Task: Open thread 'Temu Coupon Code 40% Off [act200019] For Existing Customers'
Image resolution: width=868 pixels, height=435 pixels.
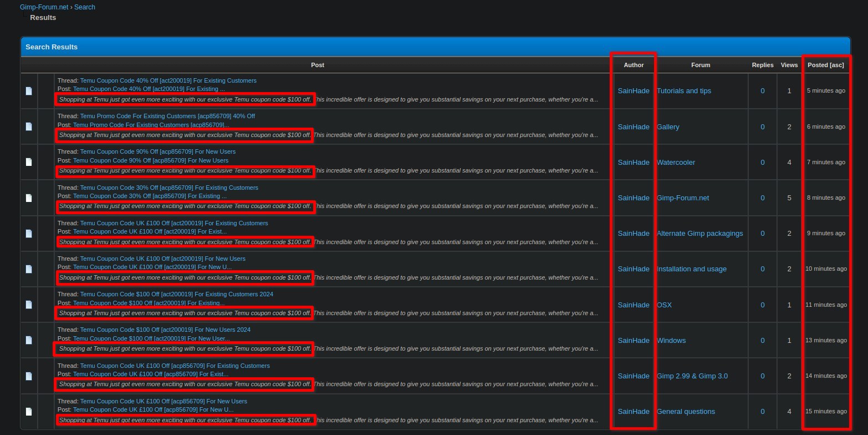Action: pyautogui.click(x=169, y=80)
